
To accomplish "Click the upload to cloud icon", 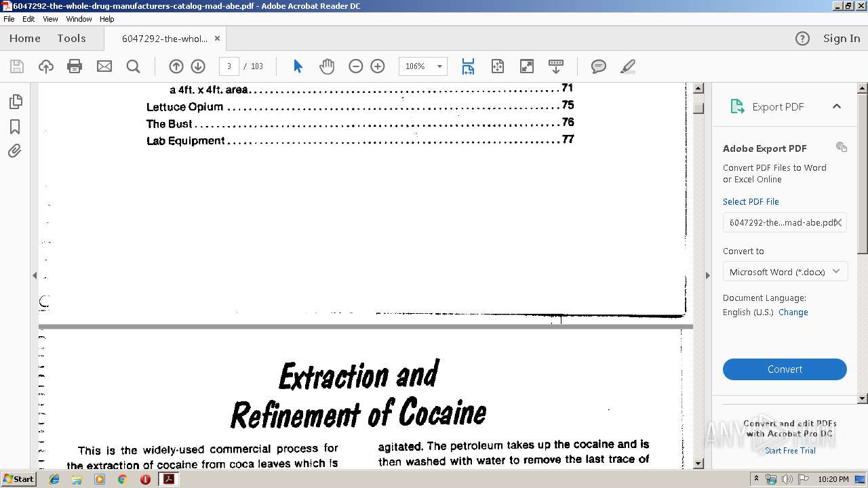I will (46, 66).
